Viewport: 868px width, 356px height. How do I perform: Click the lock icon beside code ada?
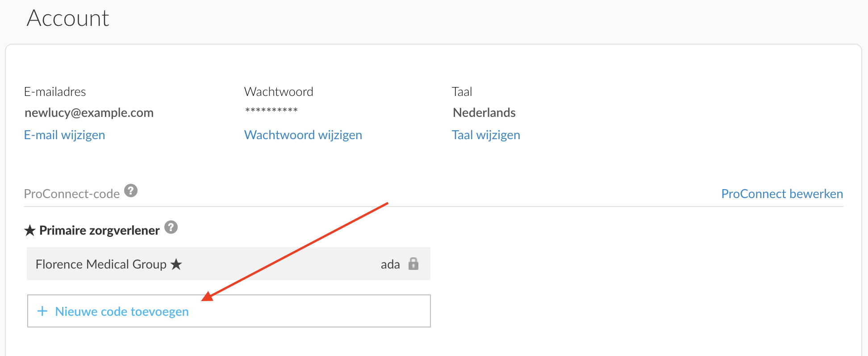[x=413, y=264]
